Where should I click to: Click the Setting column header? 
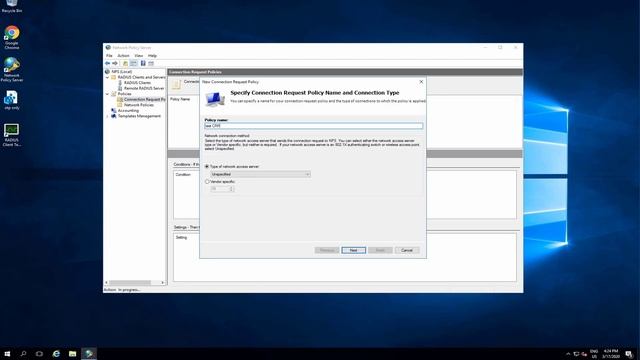[x=181, y=238]
